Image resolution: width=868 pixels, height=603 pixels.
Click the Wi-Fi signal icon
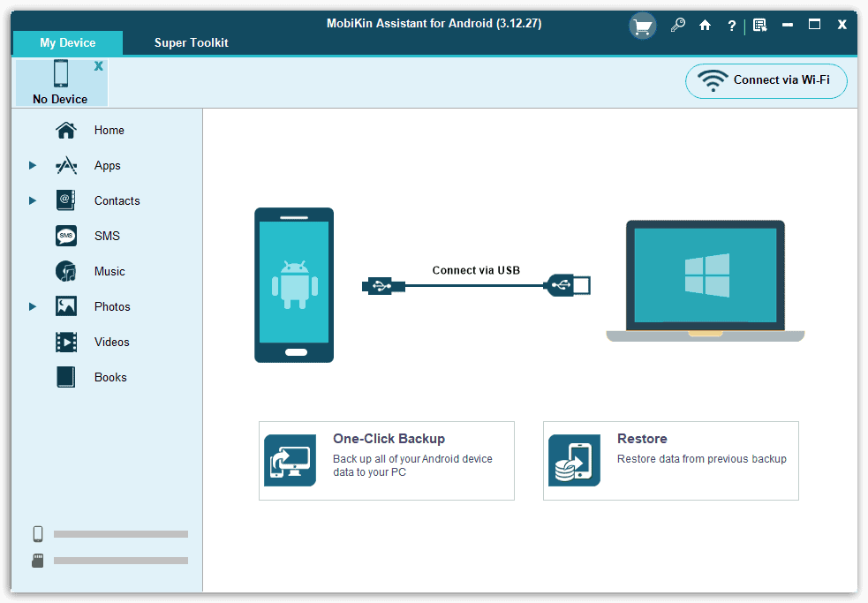[713, 81]
